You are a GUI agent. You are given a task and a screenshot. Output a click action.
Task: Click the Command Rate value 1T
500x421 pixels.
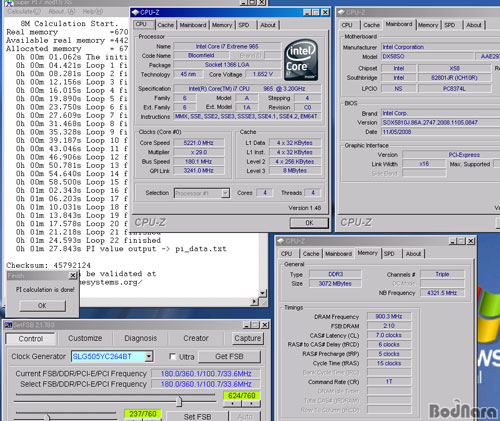click(x=389, y=382)
